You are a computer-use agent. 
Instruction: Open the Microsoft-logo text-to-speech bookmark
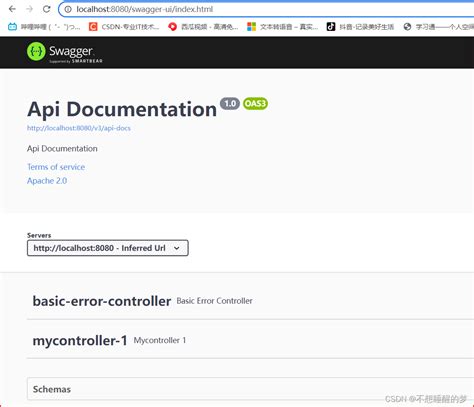(x=282, y=27)
